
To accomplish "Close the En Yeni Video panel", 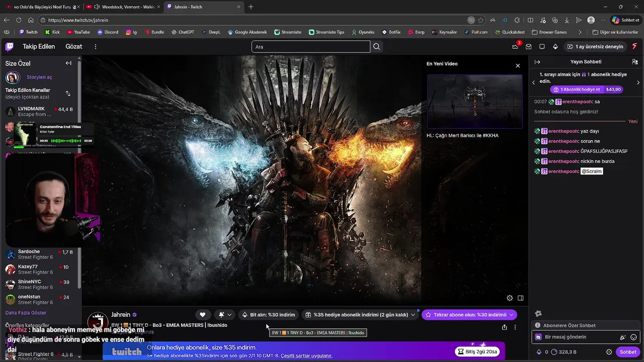I will [x=518, y=66].
